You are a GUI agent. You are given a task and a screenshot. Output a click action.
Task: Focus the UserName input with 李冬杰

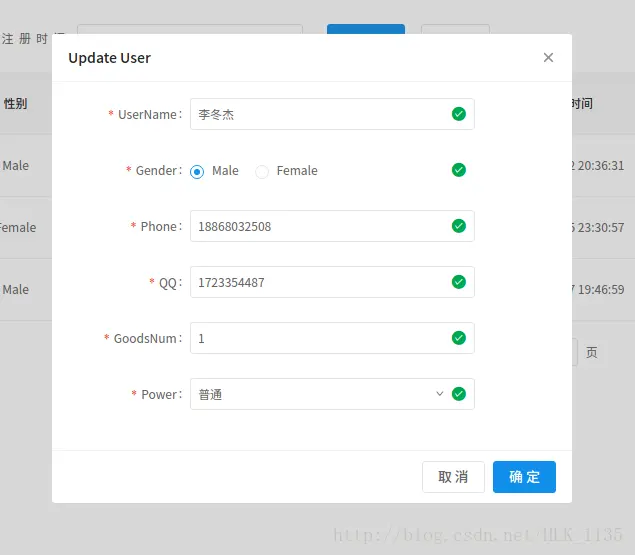pyautogui.click(x=332, y=114)
